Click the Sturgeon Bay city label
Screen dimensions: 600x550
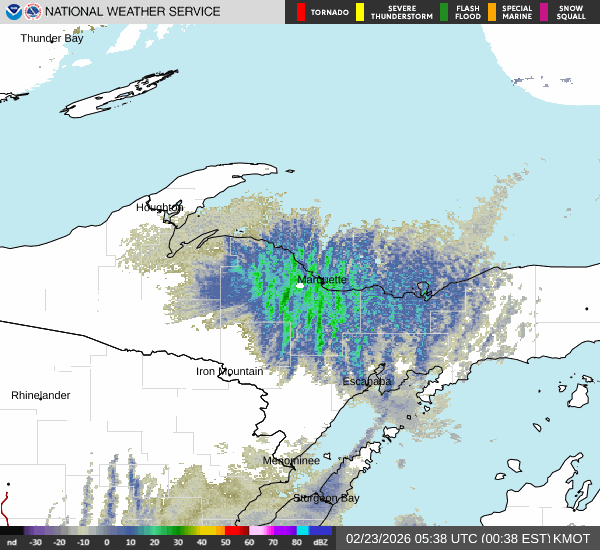click(325, 497)
